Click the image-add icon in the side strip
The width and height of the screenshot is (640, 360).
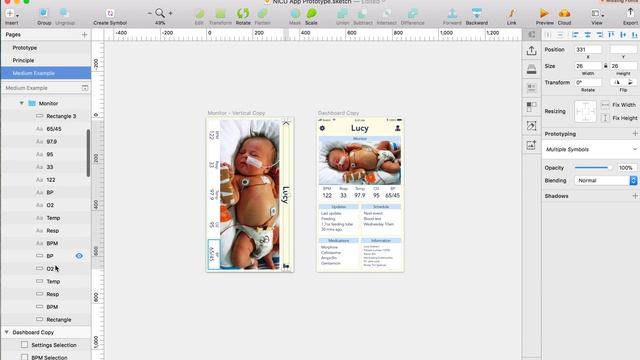click(x=531, y=145)
